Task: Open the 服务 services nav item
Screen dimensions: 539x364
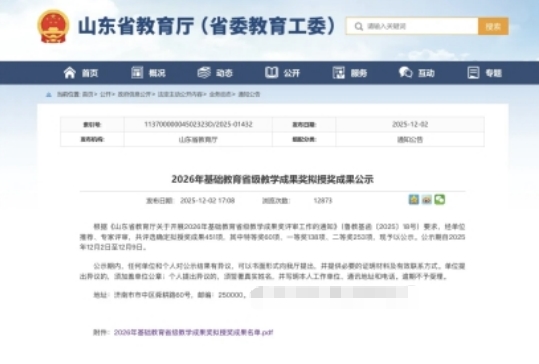Action: (x=350, y=73)
